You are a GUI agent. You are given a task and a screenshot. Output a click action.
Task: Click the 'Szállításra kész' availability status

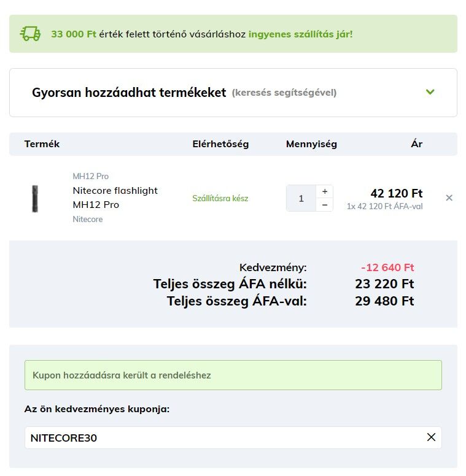220,198
